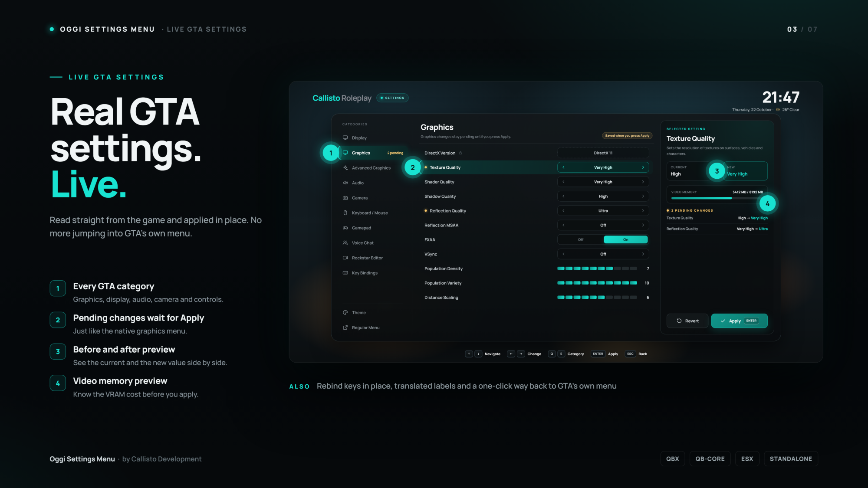This screenshot has height=488, width=868.
Task: Click the Revert circular arrow icon
Action: pos(679,321)
